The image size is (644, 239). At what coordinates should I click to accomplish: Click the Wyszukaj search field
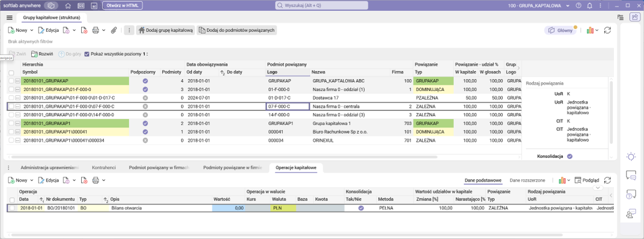coord(321,6)
